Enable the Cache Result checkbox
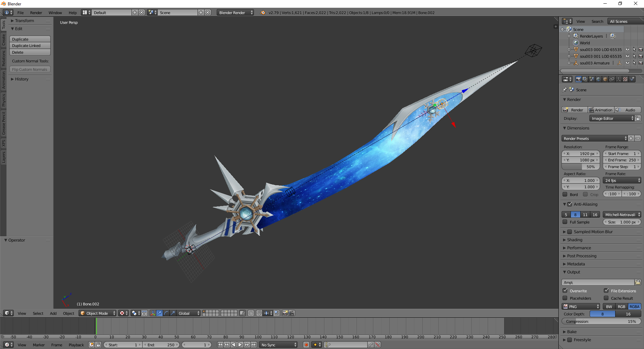The height and width of the screenshot is (349, 644). (x=606, y=298)
